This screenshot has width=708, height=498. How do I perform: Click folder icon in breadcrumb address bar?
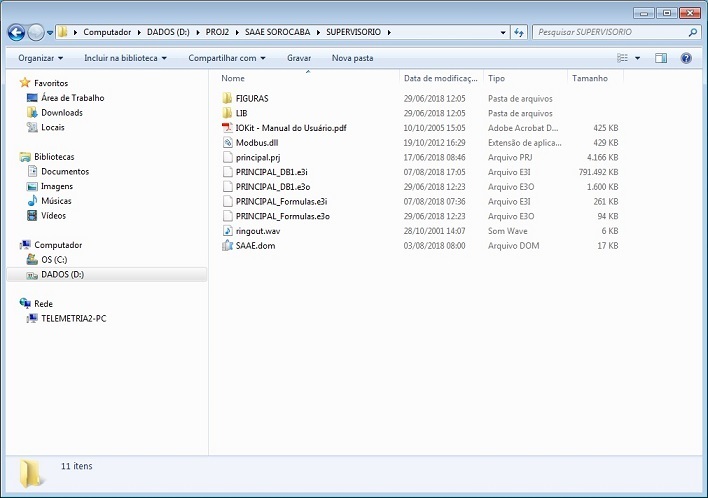pos(63,32)
